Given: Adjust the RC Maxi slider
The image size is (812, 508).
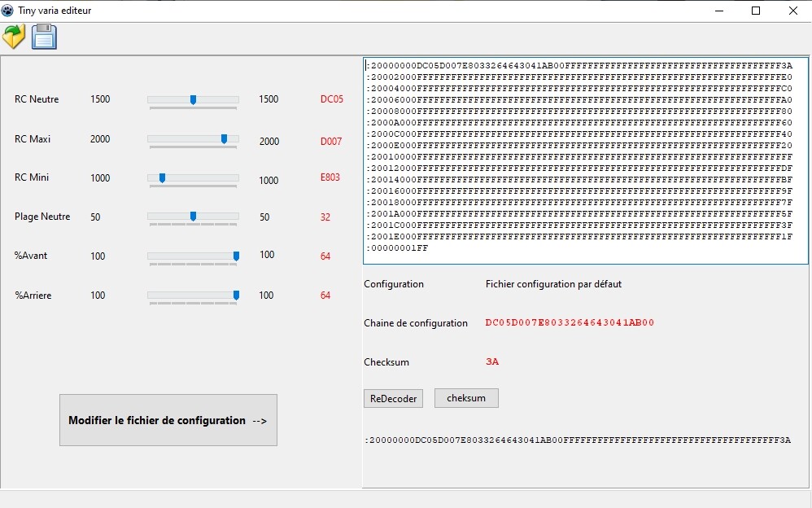Looking at the screenshot, I should (x=225, y=139).
